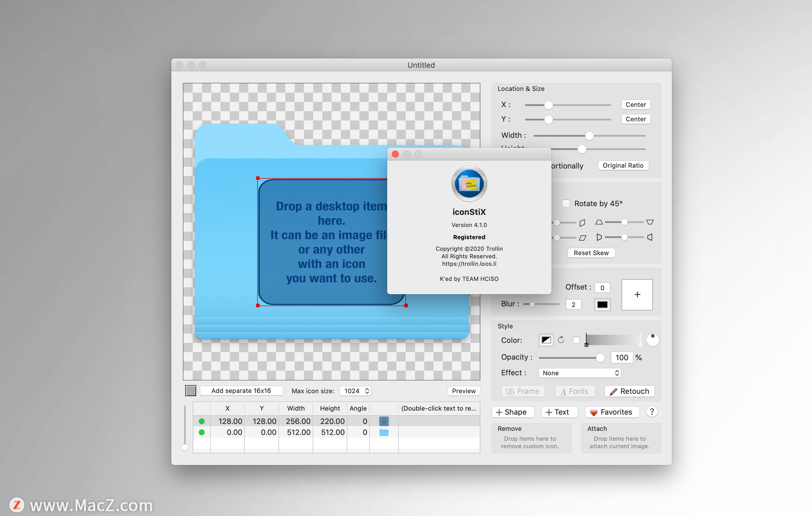Enable the Rotate by 45° checkbox
812x516 pixels.
pyautogui.click(x=566, y=203)
